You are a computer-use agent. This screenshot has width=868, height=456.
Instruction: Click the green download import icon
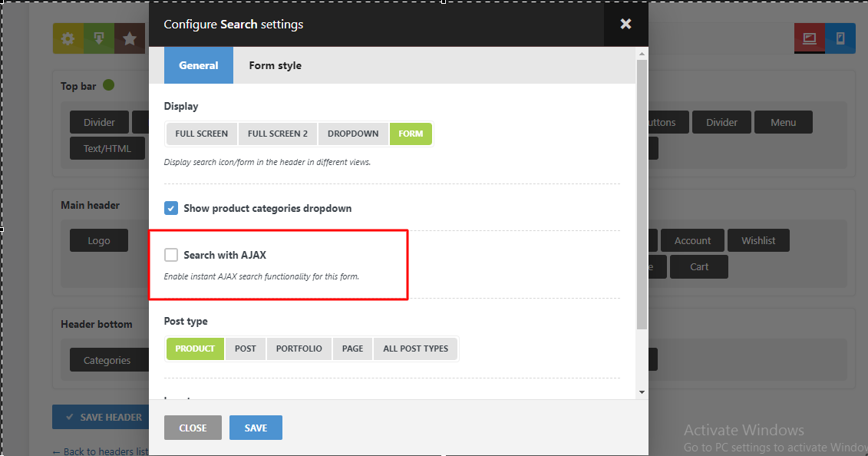coord(99,38)
